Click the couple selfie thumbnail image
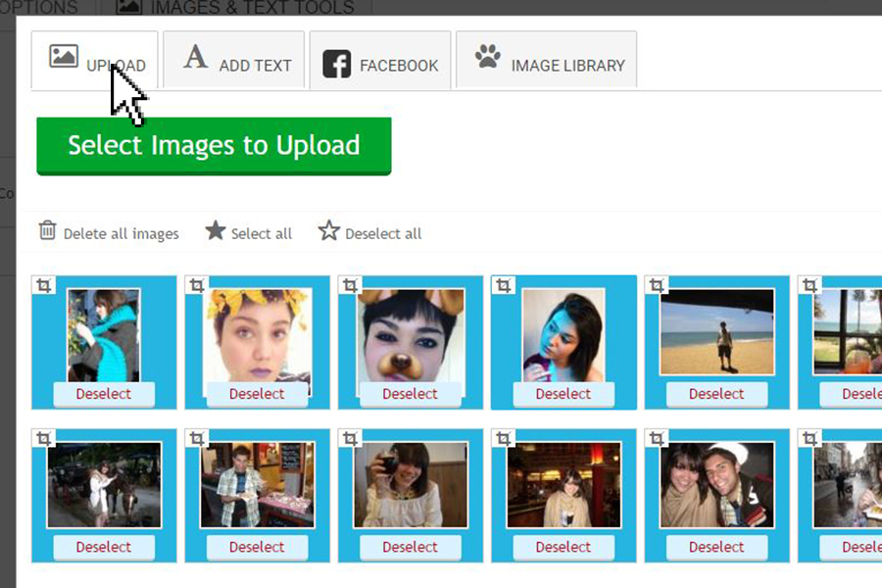The width and height of the screenshot is (882, 588). pos(716,485)
